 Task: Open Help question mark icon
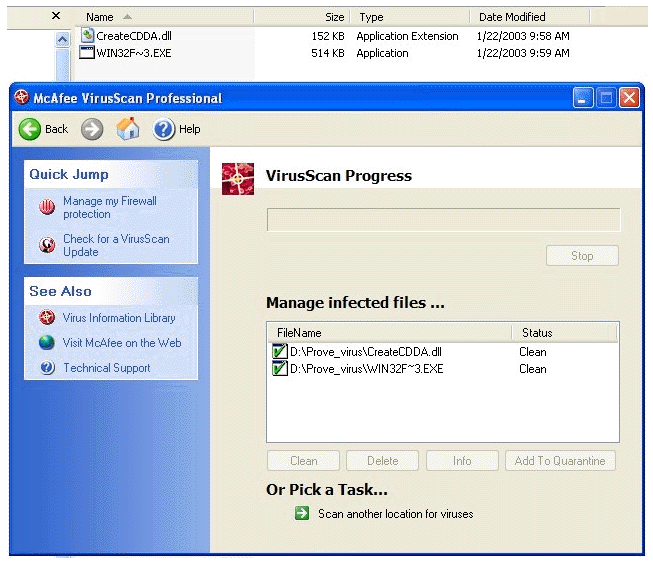(164, 129)
